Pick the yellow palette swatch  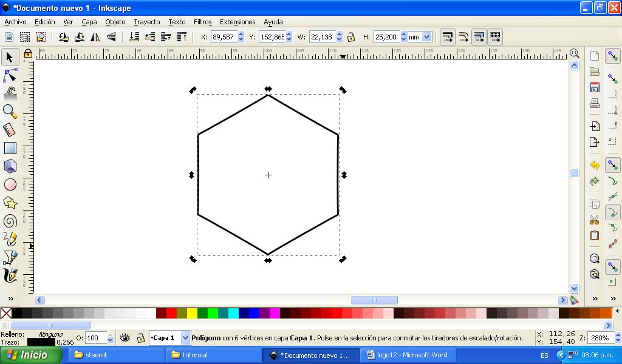click(x=192, y=313)
